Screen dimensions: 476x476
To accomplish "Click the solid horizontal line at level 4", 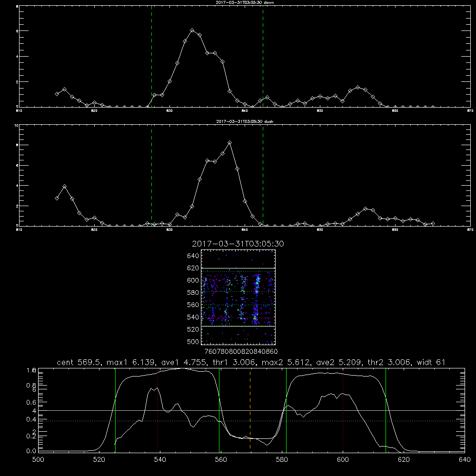I will pos(251,410).
